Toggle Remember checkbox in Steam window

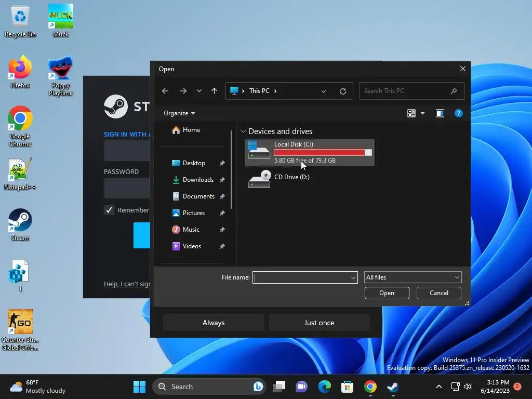click(109, 210)
